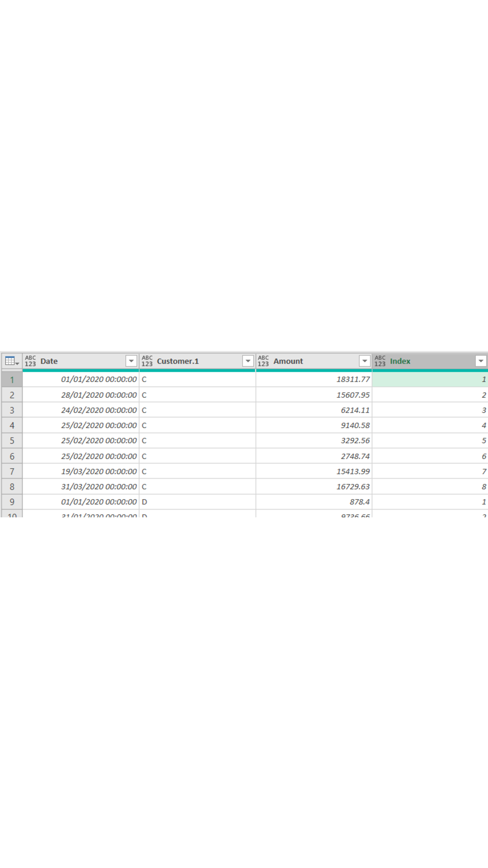Image resolution: width=488 pixels, height=868 pixels.
Task: Select row number 1
Action: [12, 380]
